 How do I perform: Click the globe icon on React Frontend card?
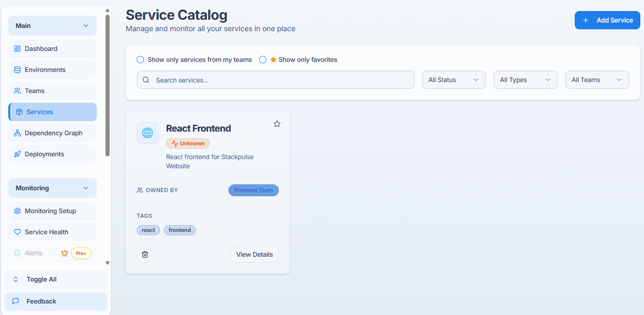click(148, 133)
